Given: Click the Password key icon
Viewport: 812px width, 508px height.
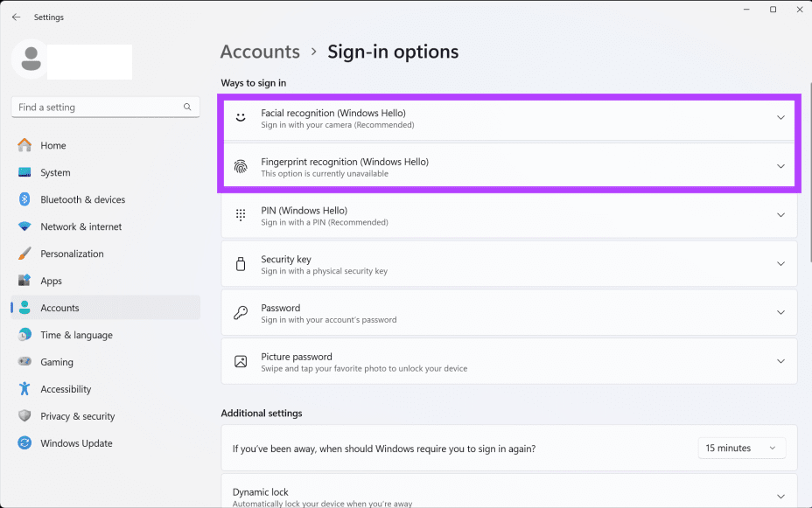Looking at the screenshot, I should [241, 312].
